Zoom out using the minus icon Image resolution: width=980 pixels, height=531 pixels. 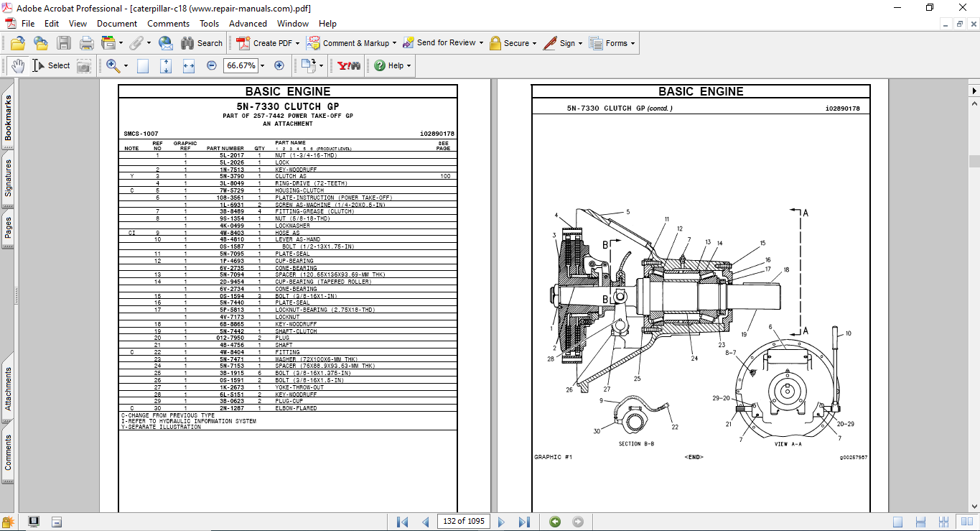pyautogui.click(x=210, y=65)
